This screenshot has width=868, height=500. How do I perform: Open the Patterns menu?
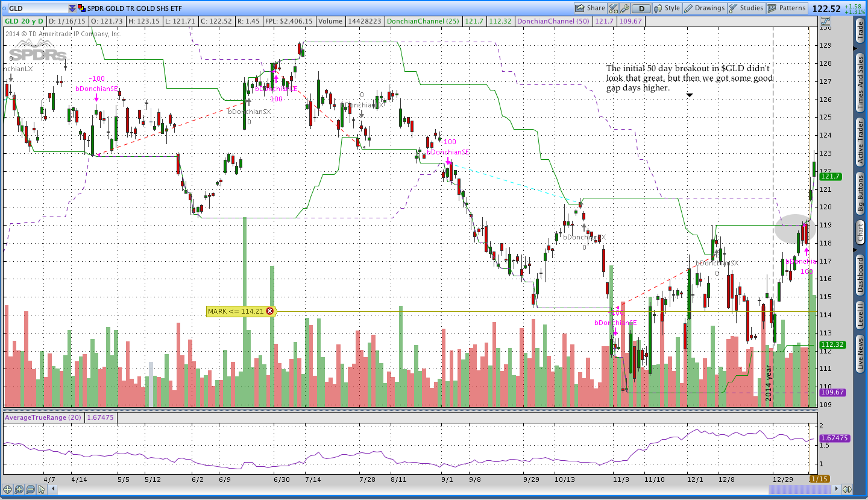click(787, 8)
